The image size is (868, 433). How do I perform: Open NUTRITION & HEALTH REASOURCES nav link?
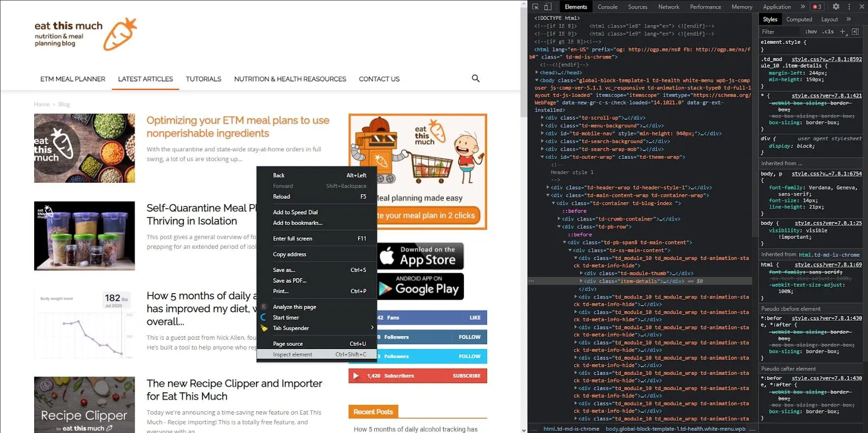[x=290, y=79]
